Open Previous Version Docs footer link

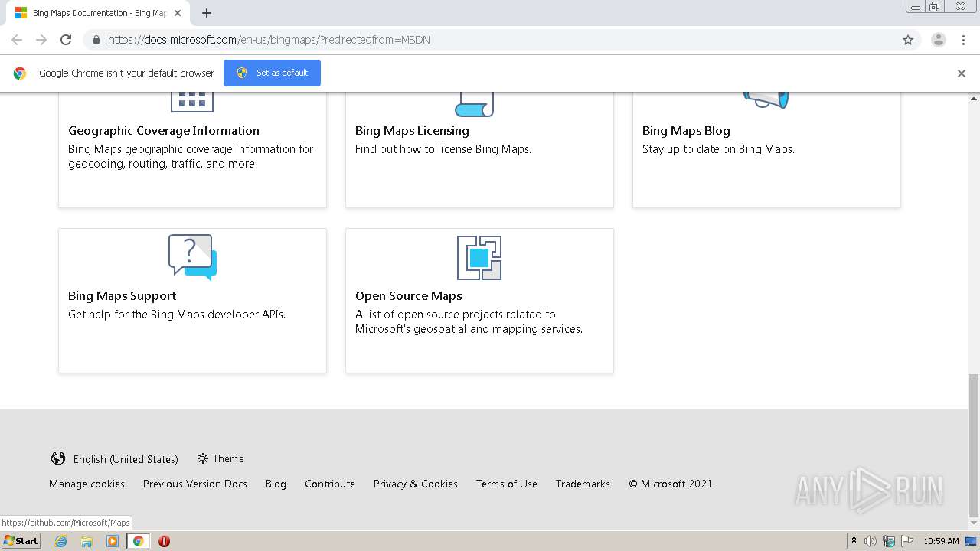click(195, 484)
